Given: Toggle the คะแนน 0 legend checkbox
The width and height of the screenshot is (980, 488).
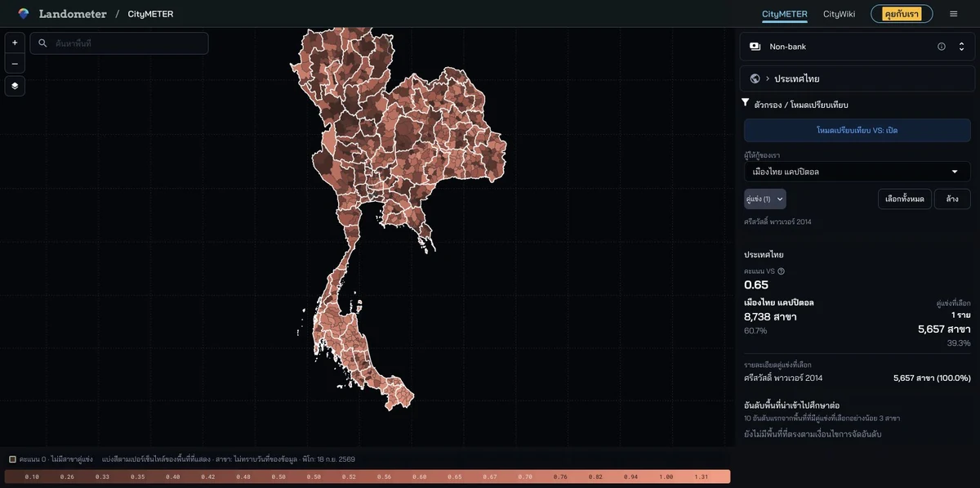Looking at the screenshot, I should pos(12,459).
